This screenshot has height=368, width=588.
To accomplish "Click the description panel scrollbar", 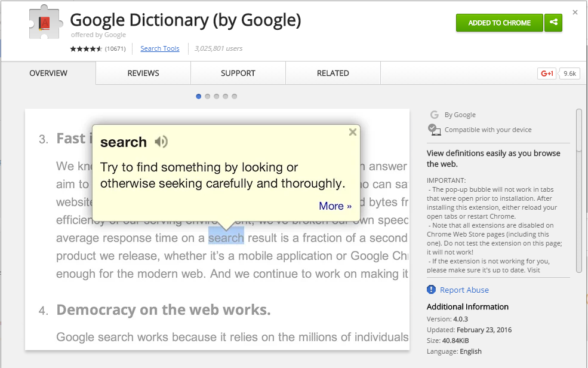I will click(578, 190).
